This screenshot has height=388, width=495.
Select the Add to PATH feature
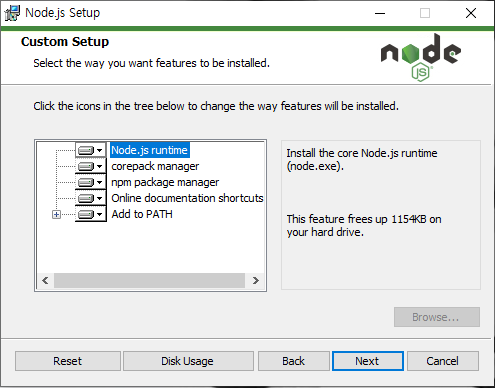[142, 214]
